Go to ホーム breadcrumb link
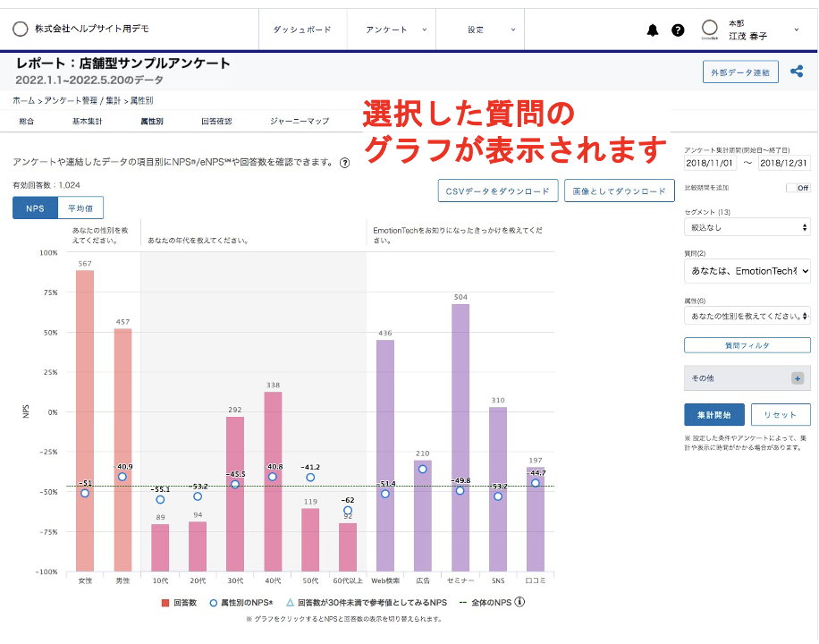This screenshot has height=644, width=819. pyautogui.click(x=24, y=100)
